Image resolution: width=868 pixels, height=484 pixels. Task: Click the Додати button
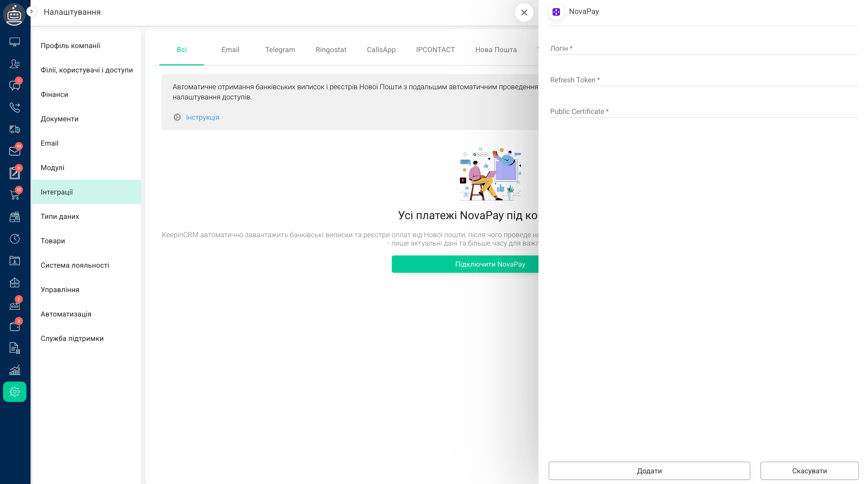[x=649, y=471]
